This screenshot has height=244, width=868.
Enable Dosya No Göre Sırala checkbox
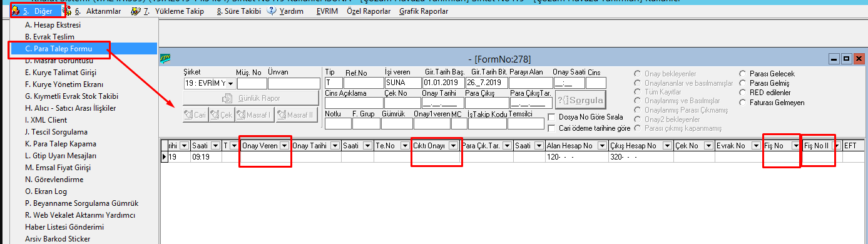click(x=551, y=117)
